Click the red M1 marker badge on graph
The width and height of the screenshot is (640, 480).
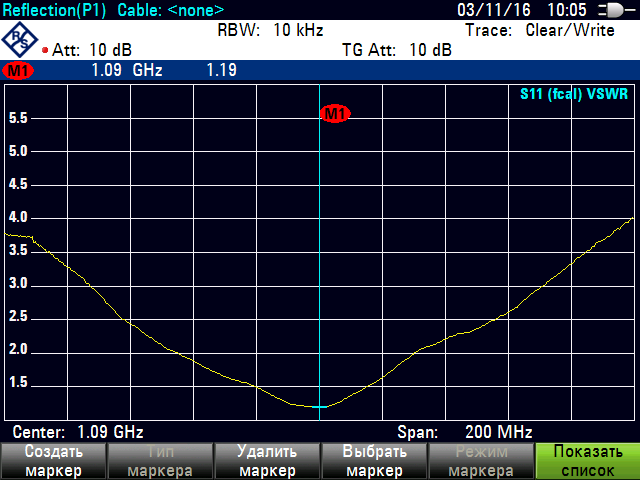click(334, 114)
